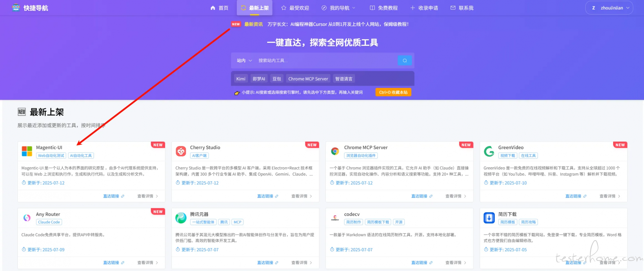Expand 查看详情 on Magentic-UI card

point(148,196)
